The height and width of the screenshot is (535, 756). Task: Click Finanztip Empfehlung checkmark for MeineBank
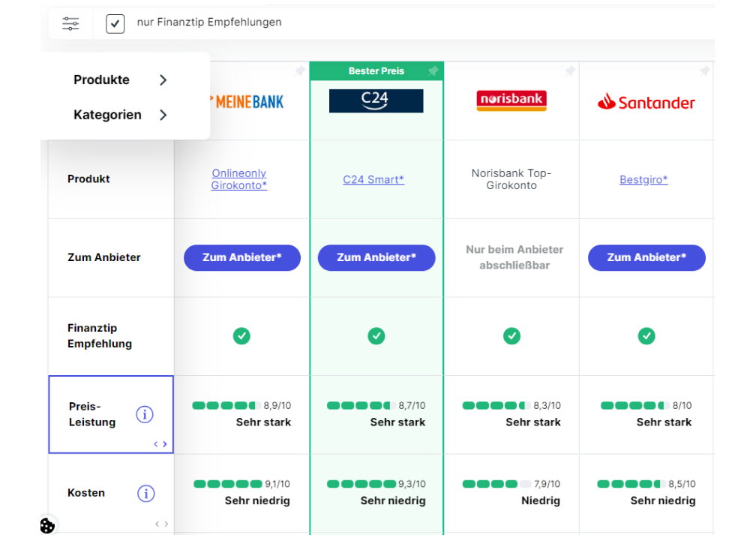(241, 335)
